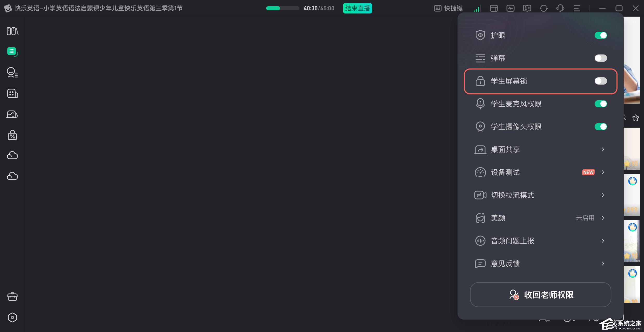Click the lower cloud icon in sidebar
644x332 pixels.
(12, 176)
